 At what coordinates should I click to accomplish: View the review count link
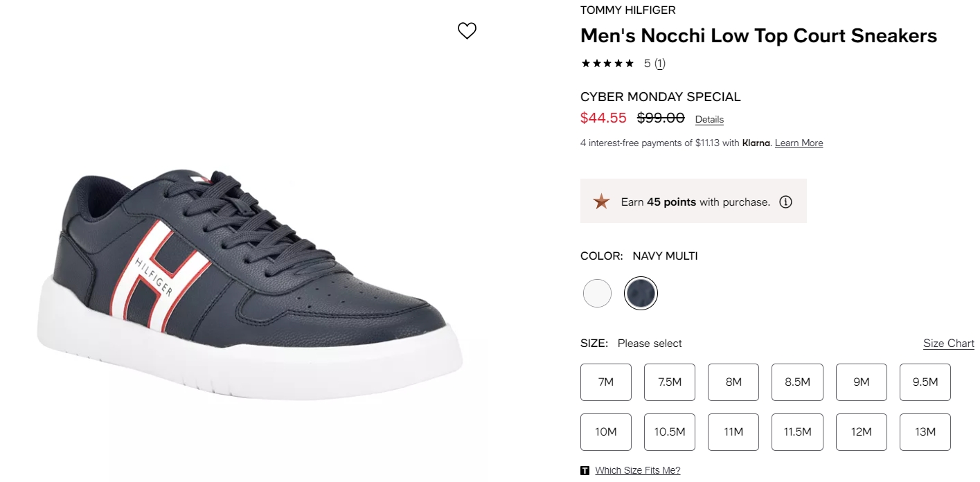click(x=660, y=64)
